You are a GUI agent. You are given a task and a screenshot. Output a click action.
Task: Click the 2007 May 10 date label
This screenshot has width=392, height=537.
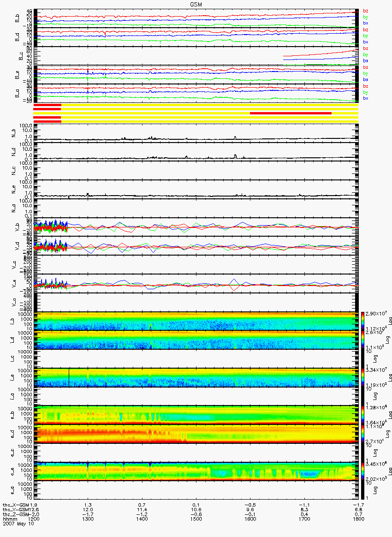[x=18, y=523]
